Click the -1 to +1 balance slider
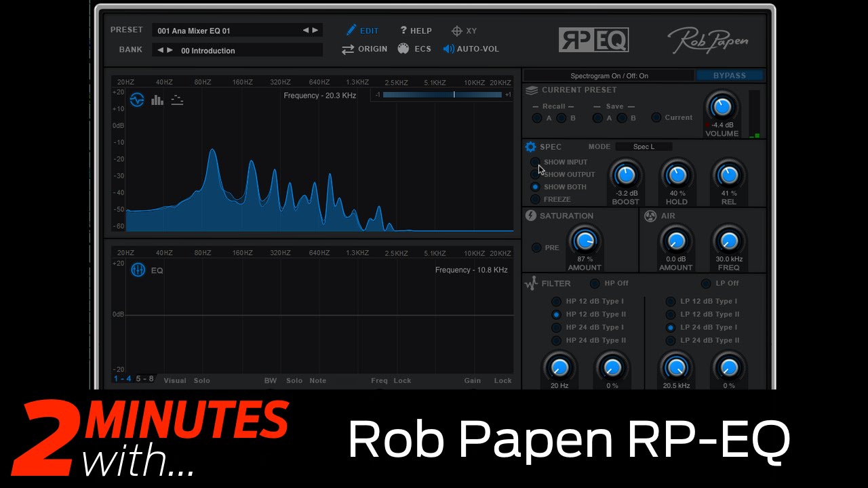 pyautogui.click(x=442, y=95)
